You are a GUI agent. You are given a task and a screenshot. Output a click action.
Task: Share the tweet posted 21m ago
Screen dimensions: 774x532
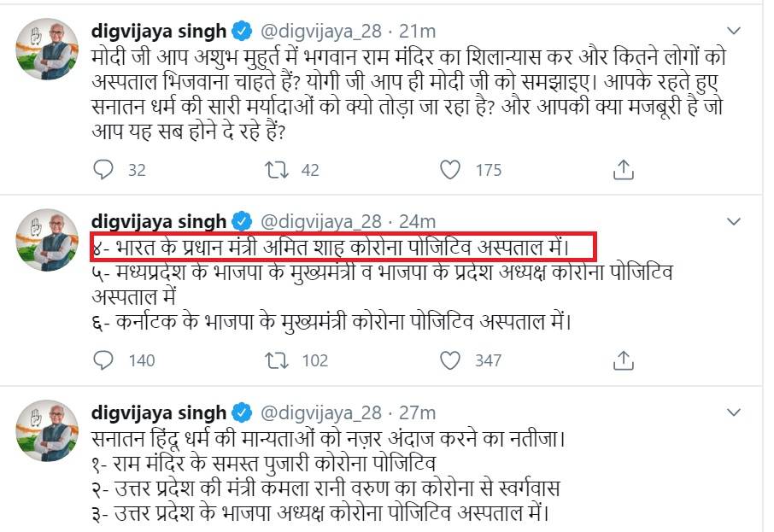[624, 170]
